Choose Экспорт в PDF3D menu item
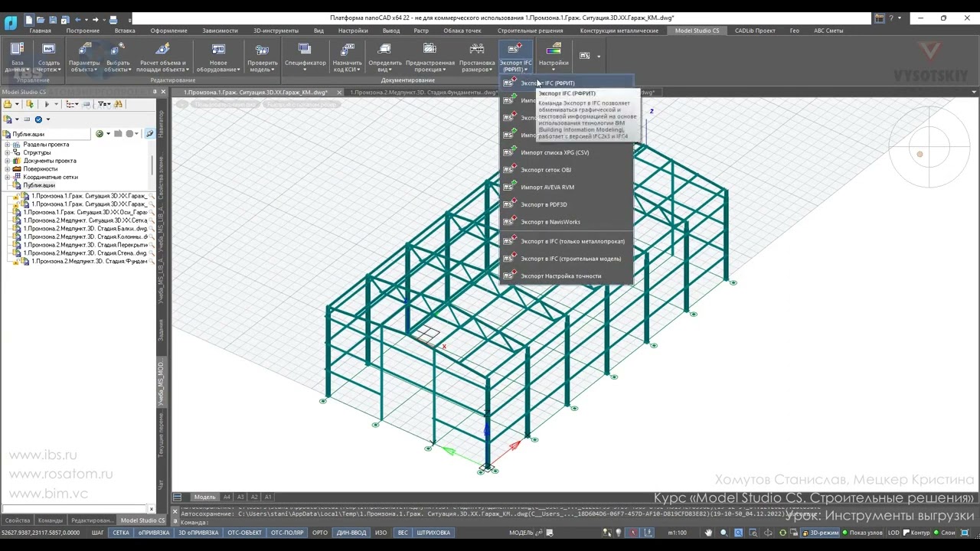 (x=567, y=204)
